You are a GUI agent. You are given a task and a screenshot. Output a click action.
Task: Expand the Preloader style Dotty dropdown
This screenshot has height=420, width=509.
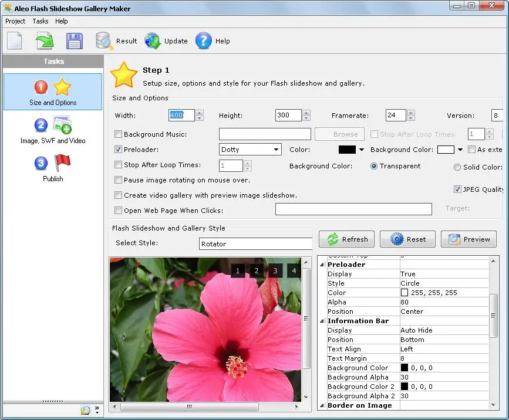click(x=277, y=150)
